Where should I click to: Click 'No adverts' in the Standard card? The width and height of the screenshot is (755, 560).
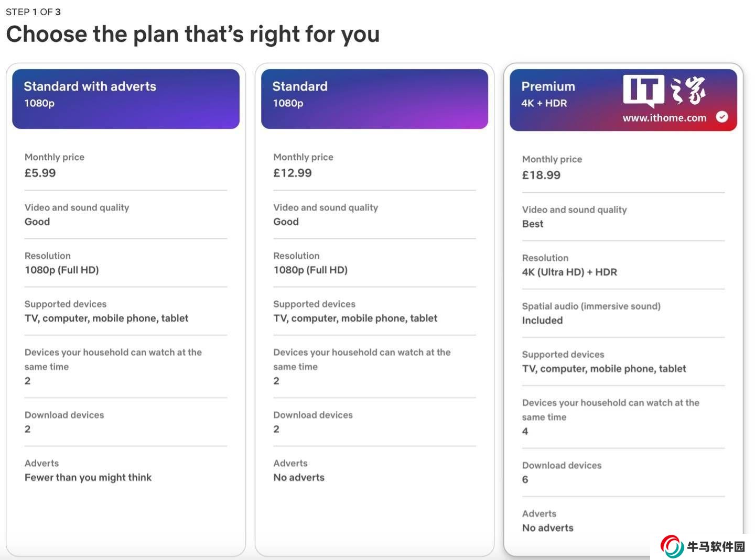click(299, 477)
